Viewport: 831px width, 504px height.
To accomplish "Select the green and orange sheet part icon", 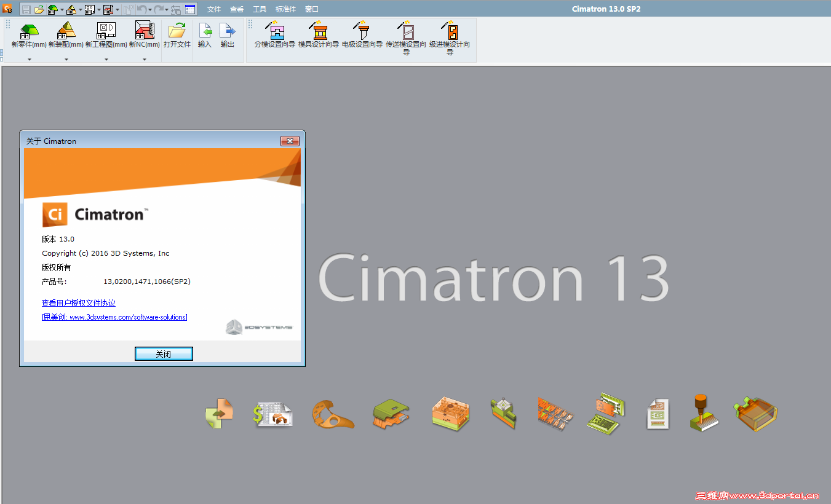I will tap(391, 413).
